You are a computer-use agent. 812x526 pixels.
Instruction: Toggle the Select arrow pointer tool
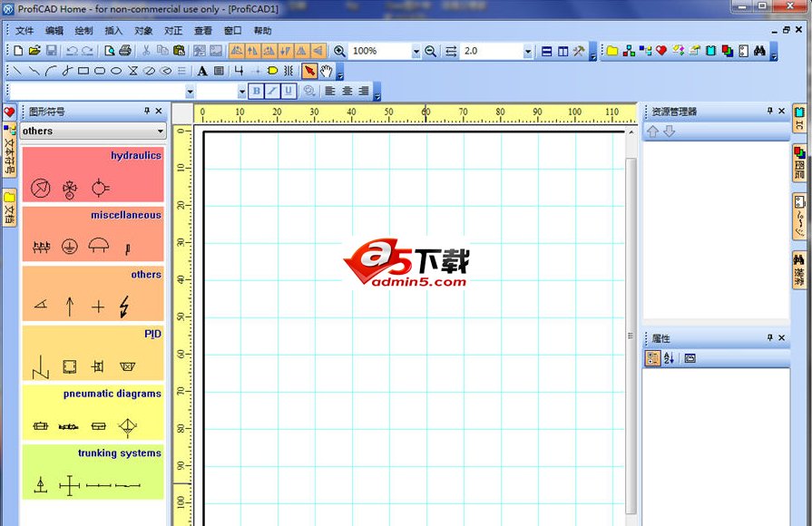[x=309, y=71]
